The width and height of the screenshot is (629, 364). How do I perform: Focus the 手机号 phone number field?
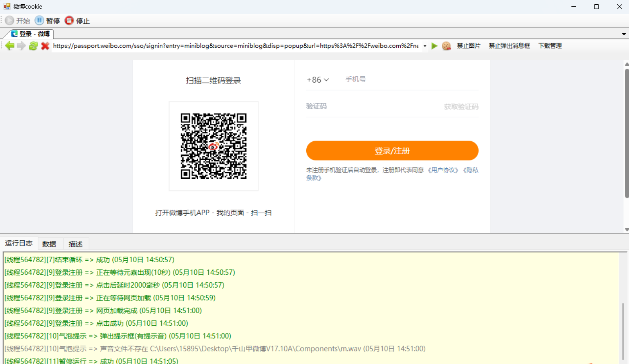coord(411,79)
